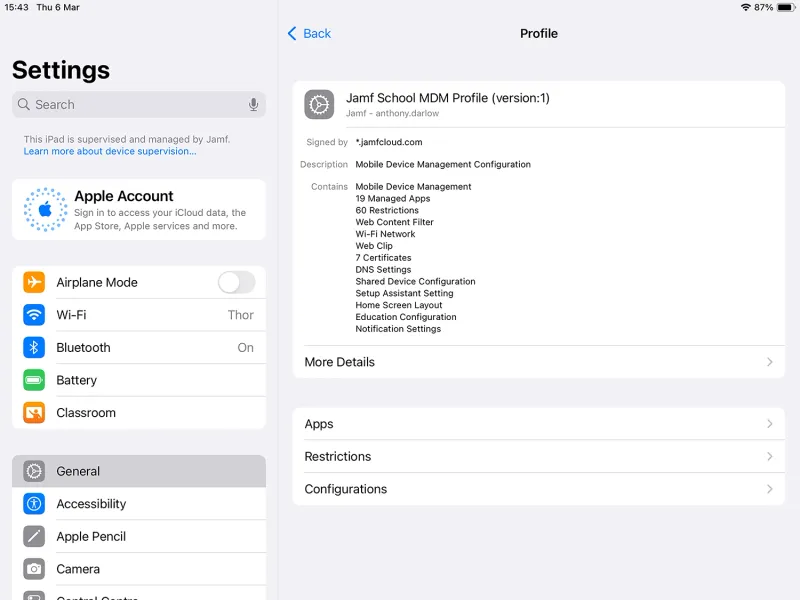Tap the '19 Managed Apps' line
This screenshot has width=800, height=600.
(392, 198)
